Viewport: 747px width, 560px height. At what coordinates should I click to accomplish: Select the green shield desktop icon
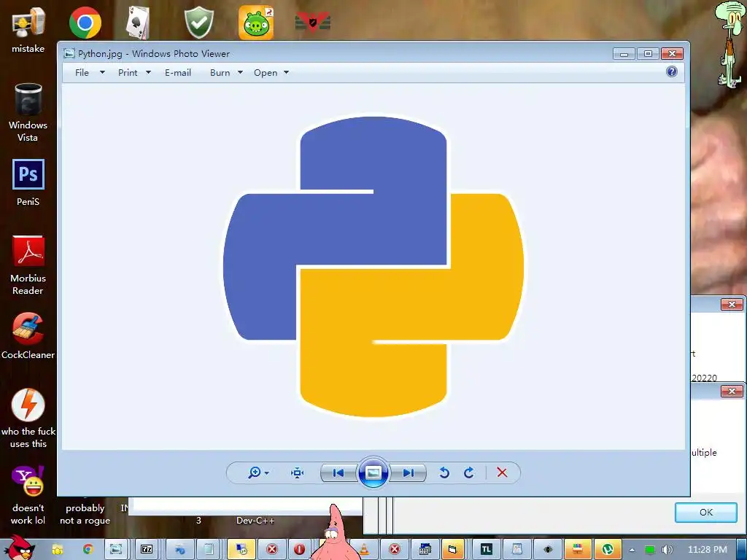[199, 23]
